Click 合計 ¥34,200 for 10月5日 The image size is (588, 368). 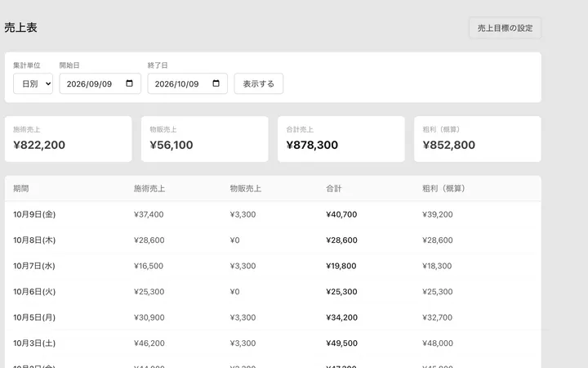tap(341, 317)
